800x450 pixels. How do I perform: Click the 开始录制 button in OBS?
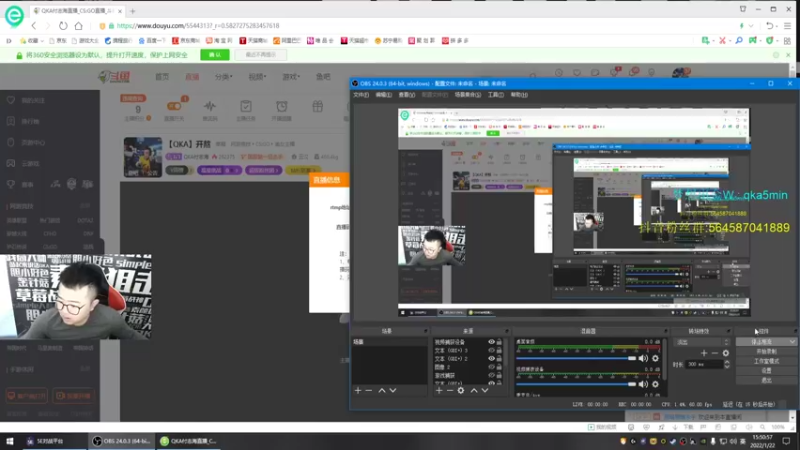[x=766, y=352]
